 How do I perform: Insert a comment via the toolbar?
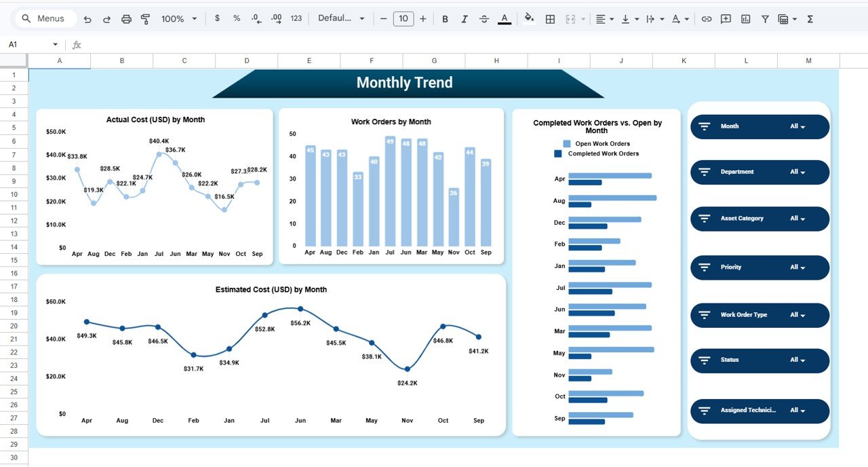pos(726,18)
